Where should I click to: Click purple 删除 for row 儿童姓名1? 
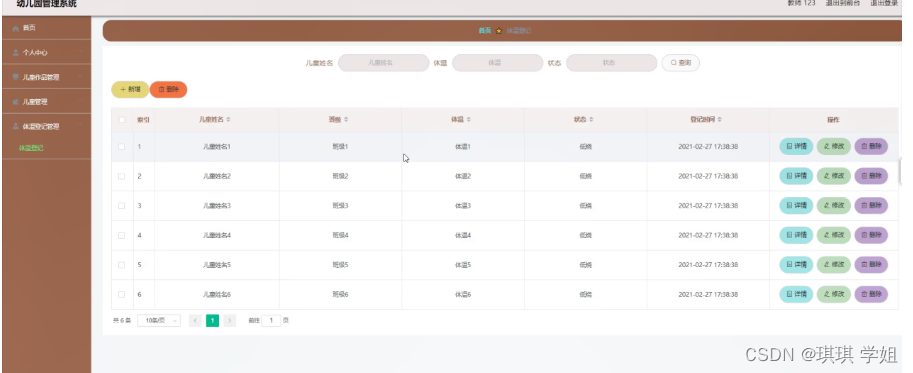[x=871, y=147]
